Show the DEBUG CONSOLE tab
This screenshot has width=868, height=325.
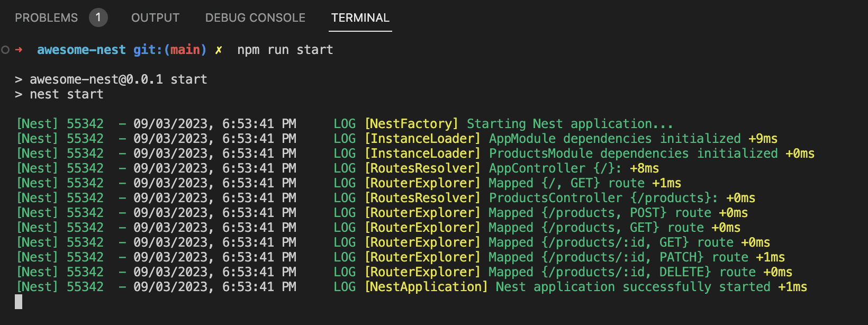coord(255,18)
